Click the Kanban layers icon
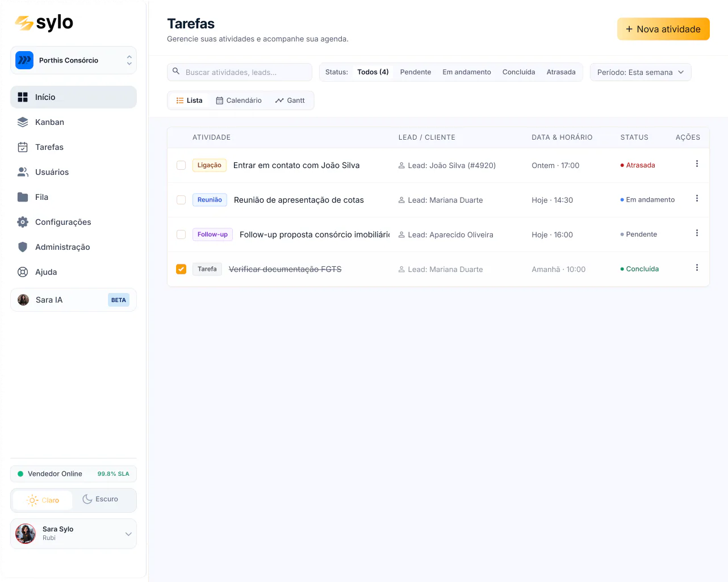 tap(23, 122)
